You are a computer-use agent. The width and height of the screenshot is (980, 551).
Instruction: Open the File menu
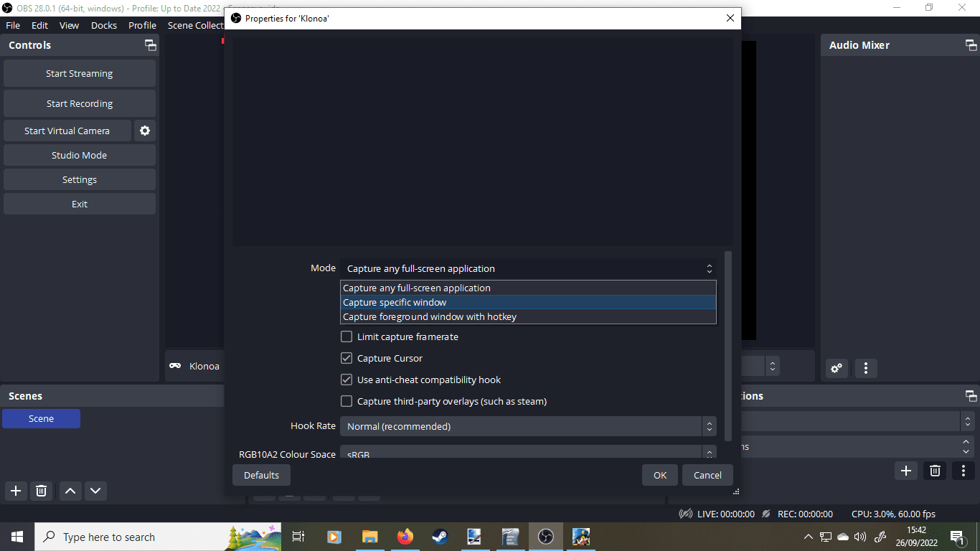(x=13, y=25)
